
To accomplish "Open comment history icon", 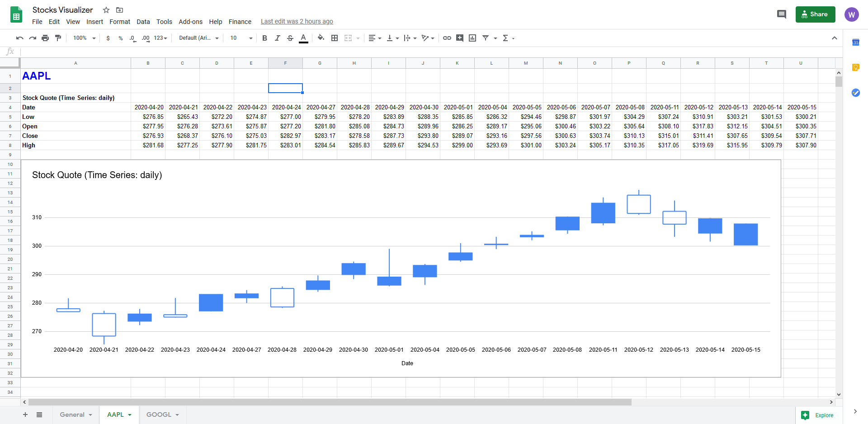I will point(782,14).
